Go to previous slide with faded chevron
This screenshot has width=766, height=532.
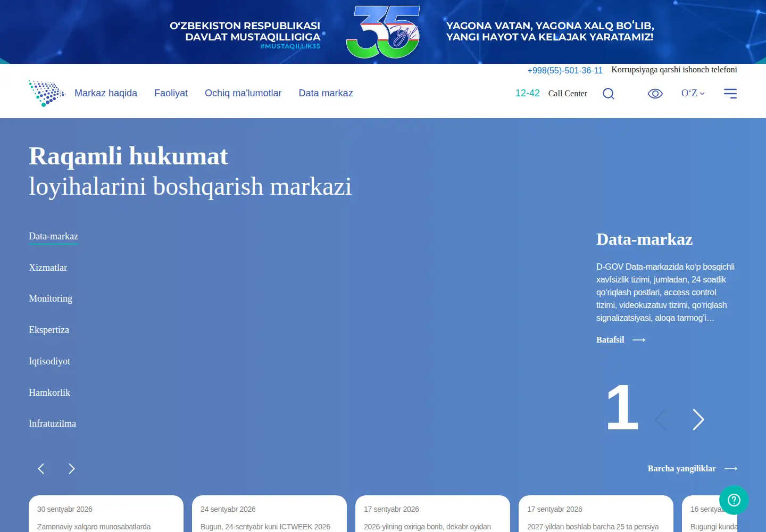tap(660, 420)
